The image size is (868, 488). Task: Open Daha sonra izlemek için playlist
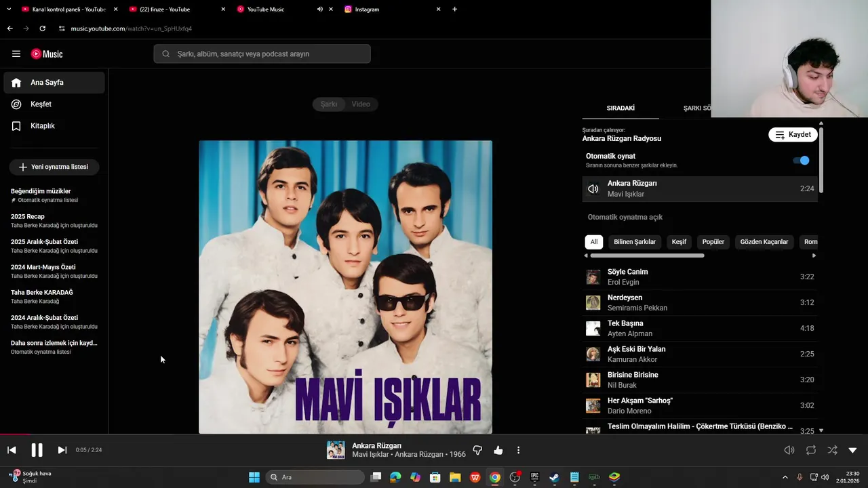pos(54,347)
